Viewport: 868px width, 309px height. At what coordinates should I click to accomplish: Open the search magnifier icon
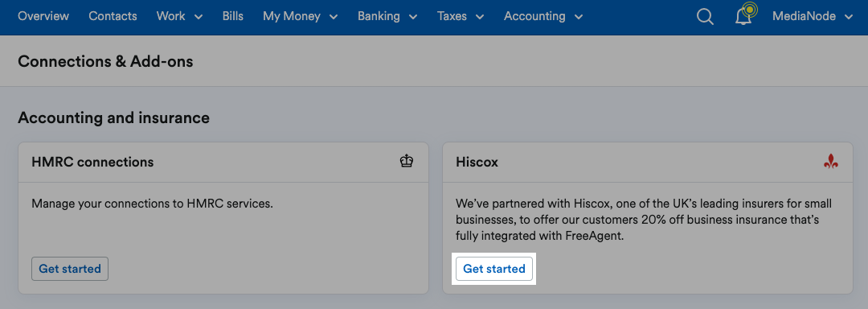click(x=705, y=17)
